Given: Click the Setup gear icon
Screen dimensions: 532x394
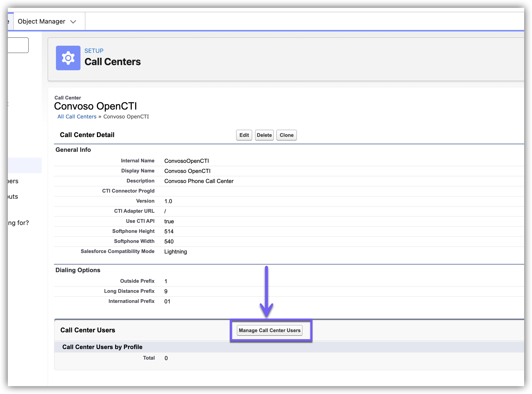Looking at the screenshot, I should tap(68, 58).
